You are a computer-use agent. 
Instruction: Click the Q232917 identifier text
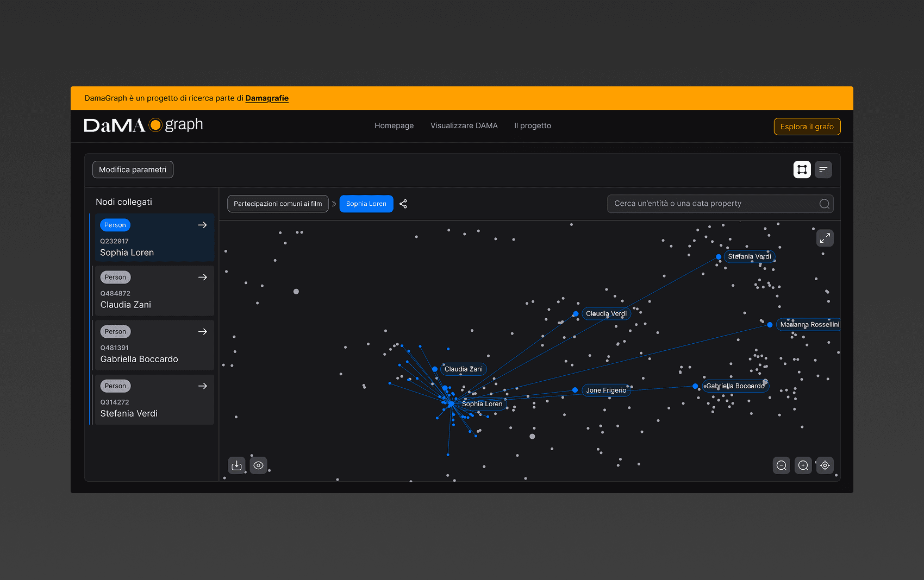point(115,241)
